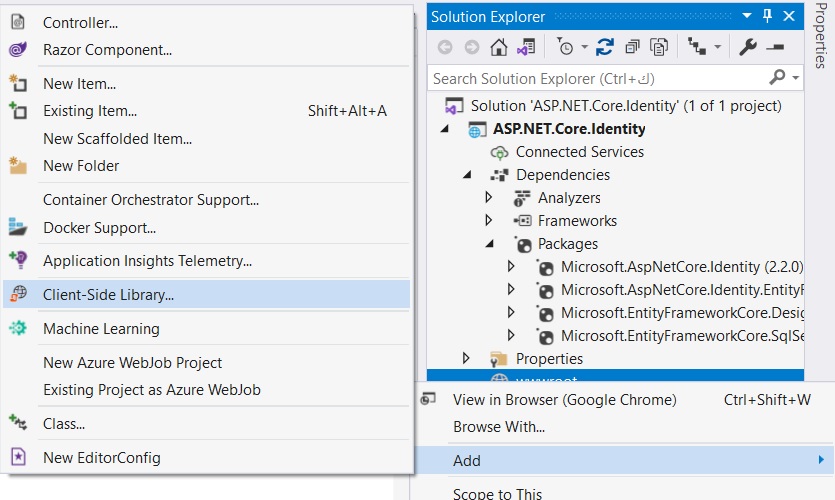Click the Search Solution Explorer input field
The width and height of the screenshot is (835, 500).
pos(596,78)
